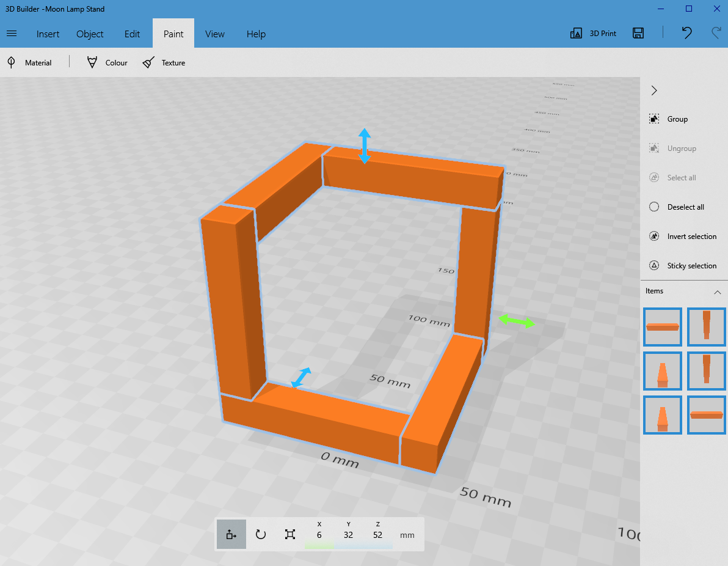Switch to the rotate object mode

[x=261, y=534]
